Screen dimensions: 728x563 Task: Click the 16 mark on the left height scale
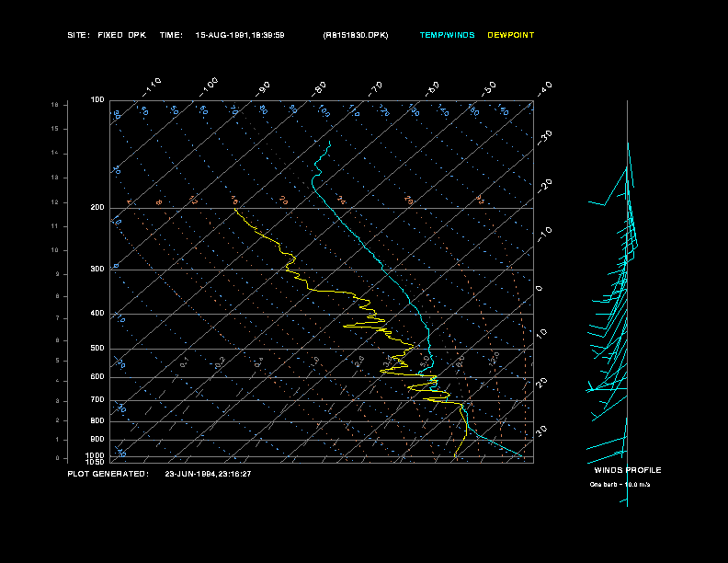[x=55, y=105]
